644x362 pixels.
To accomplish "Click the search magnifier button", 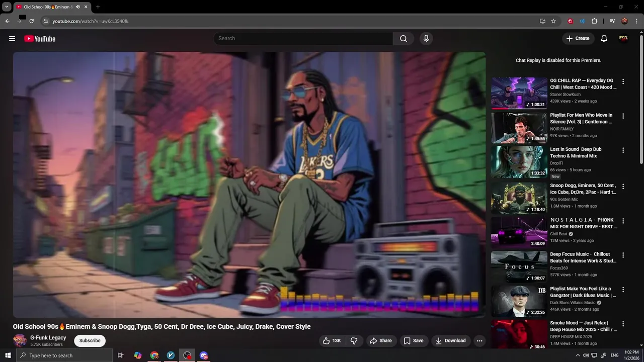I will pyautogui.click(x=404, y=39).
